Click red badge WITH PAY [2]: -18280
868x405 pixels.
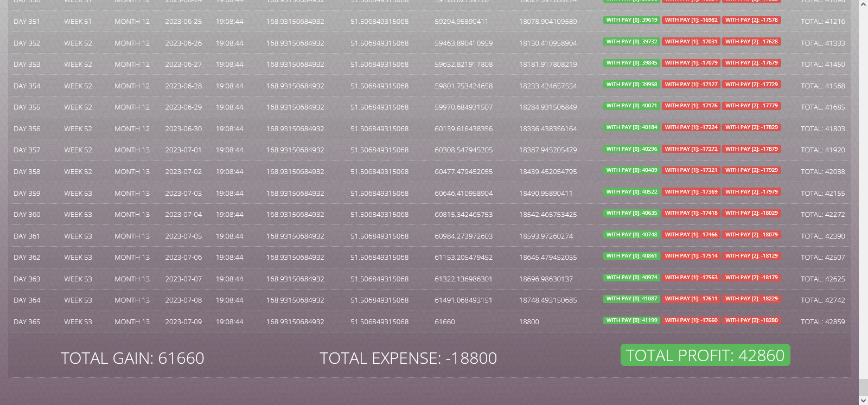coord(751,320)
